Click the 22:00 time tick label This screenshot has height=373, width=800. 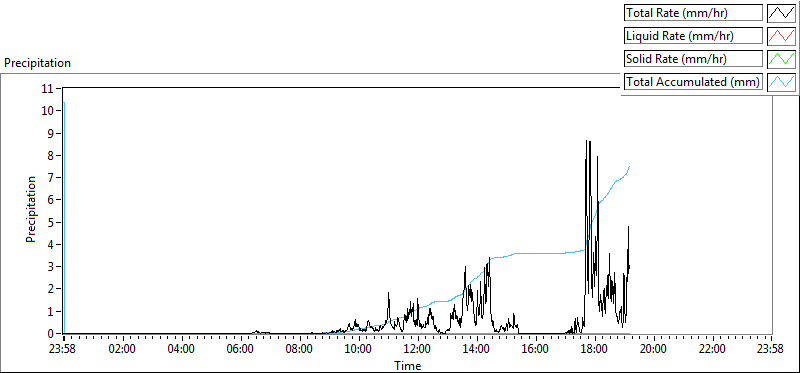pyautogui.click(x=713, y=350)
